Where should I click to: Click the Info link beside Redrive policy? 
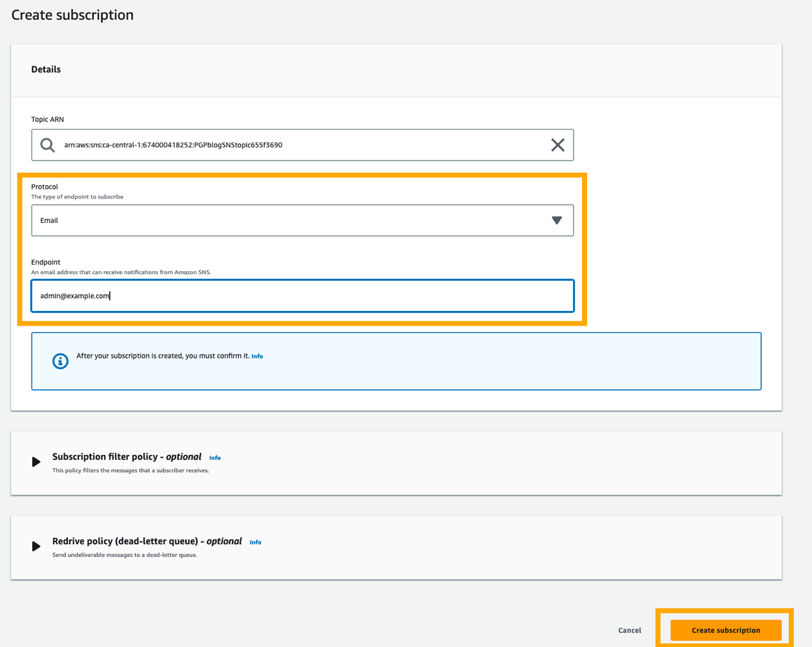255,542
